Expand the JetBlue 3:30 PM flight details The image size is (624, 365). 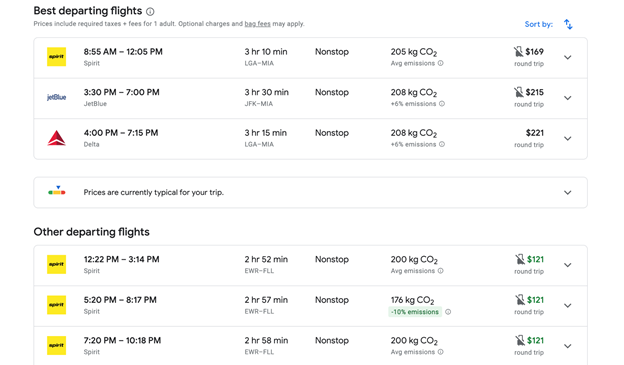pyautogui.click(x=568, y=98)
